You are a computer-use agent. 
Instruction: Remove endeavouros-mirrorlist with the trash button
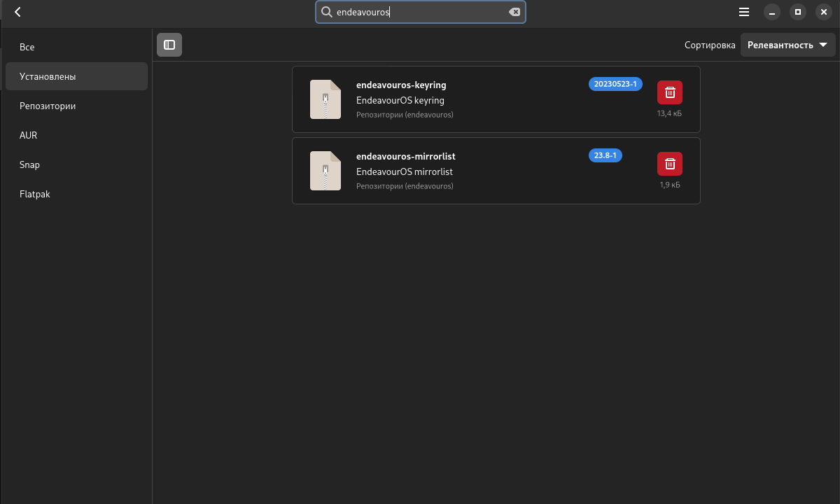tap(670, 164)
